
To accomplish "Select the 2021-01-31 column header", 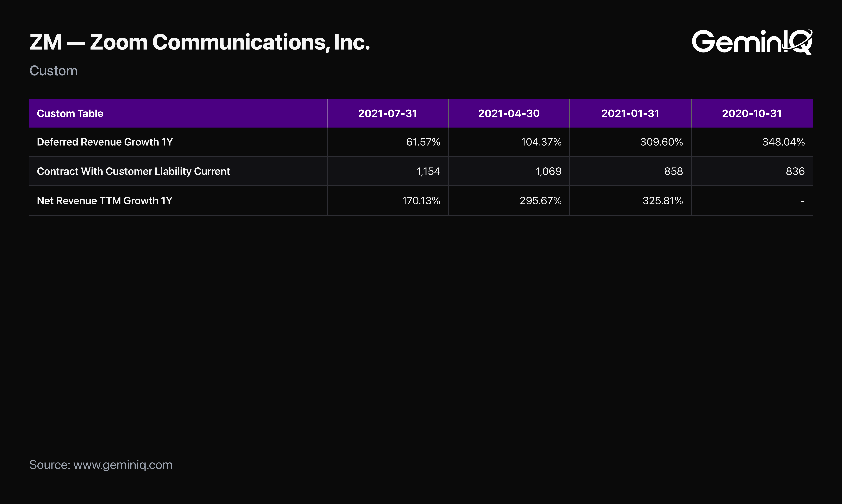I will click(x=630, y=113).
